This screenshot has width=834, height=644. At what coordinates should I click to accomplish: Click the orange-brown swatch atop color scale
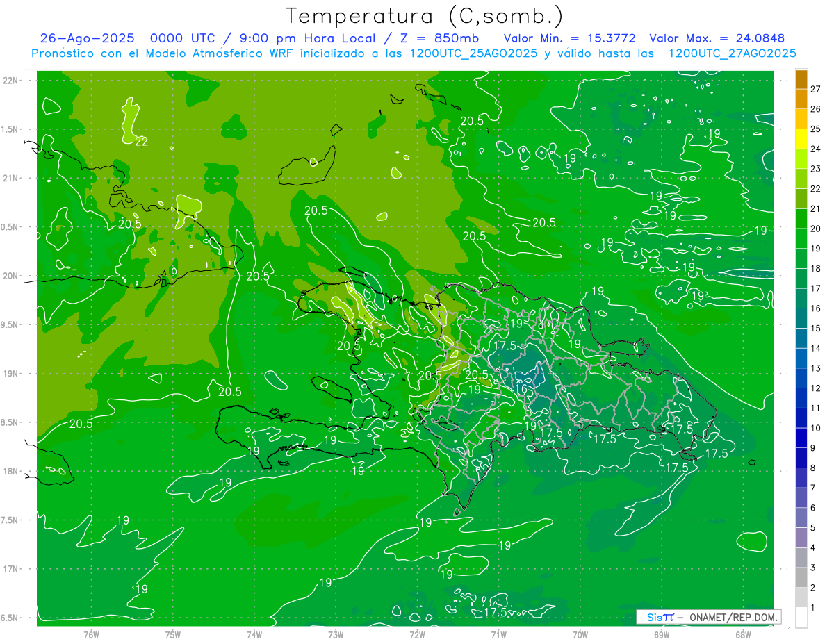(801, 79)
